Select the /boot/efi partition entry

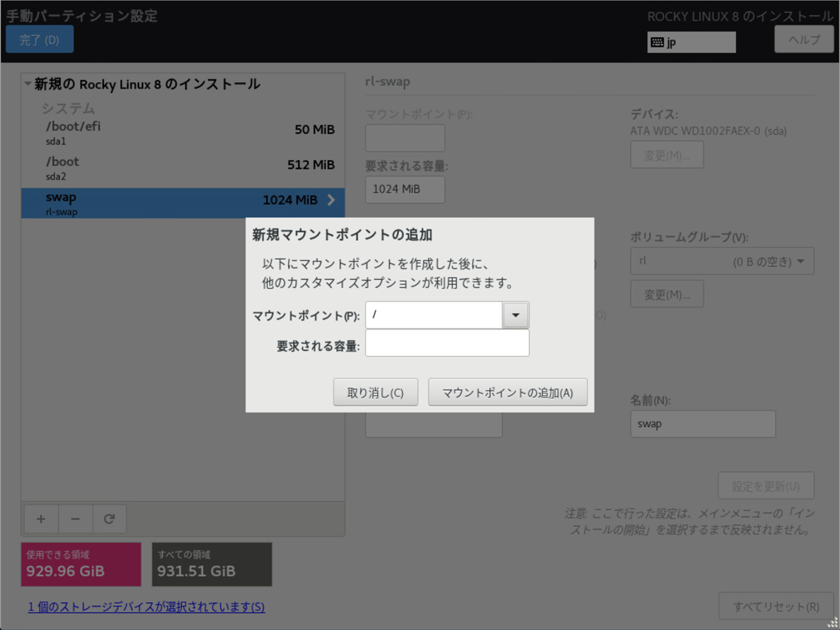tap(183, 133)
